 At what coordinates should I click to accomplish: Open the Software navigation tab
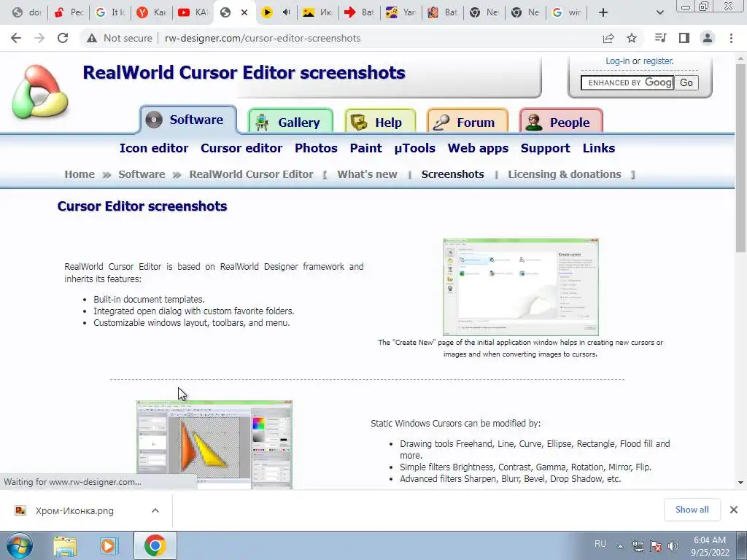coord(189,120)
